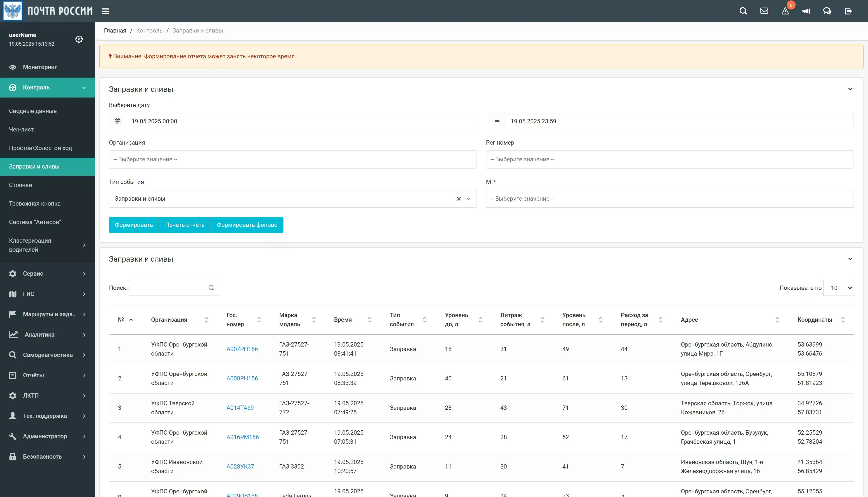Go to Главная breadcrumb
The image size is (868, 497).
click(x=115, y=31)
